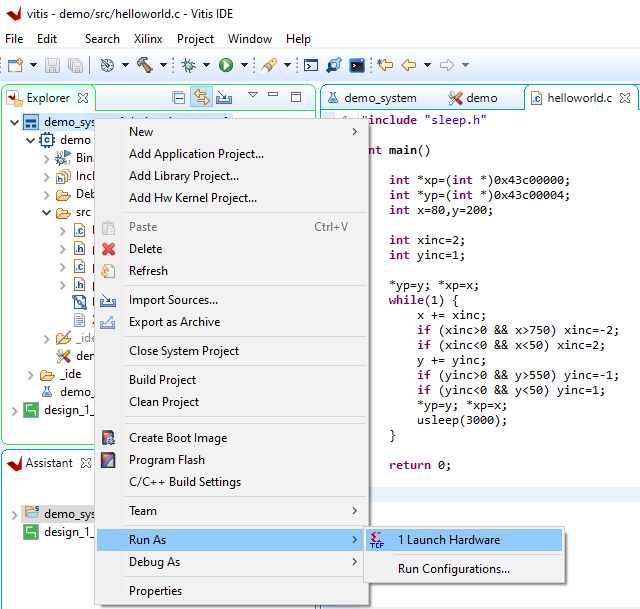Click the back navigation arrow in toolbar
Image resolution: width=640 pixels, height=609 pixels.
(408, 66)
